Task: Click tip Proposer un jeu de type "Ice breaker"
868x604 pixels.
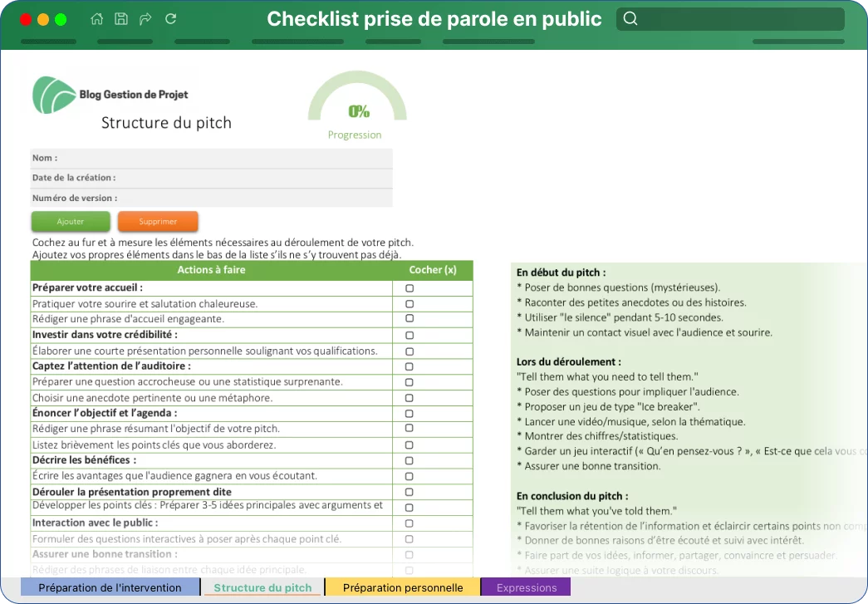Action: click(608, 406)
